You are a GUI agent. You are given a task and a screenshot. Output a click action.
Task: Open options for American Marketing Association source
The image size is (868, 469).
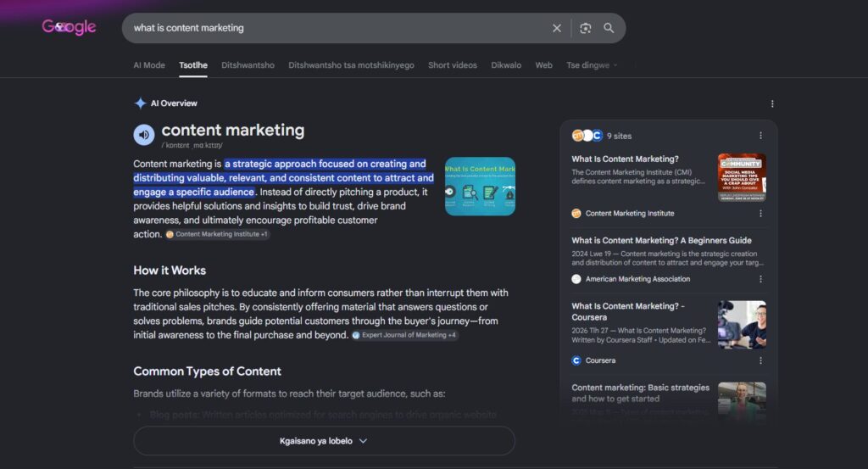tap(760, 279)
